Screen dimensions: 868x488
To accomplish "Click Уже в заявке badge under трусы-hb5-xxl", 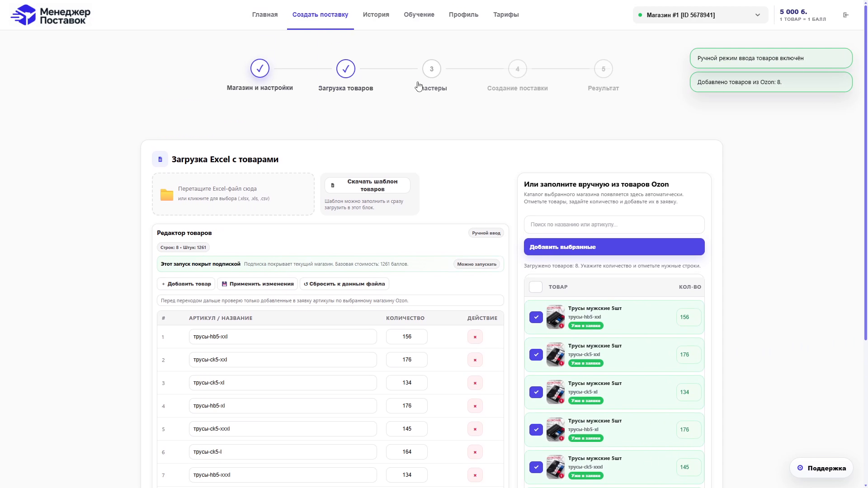I will click(586, 326).
